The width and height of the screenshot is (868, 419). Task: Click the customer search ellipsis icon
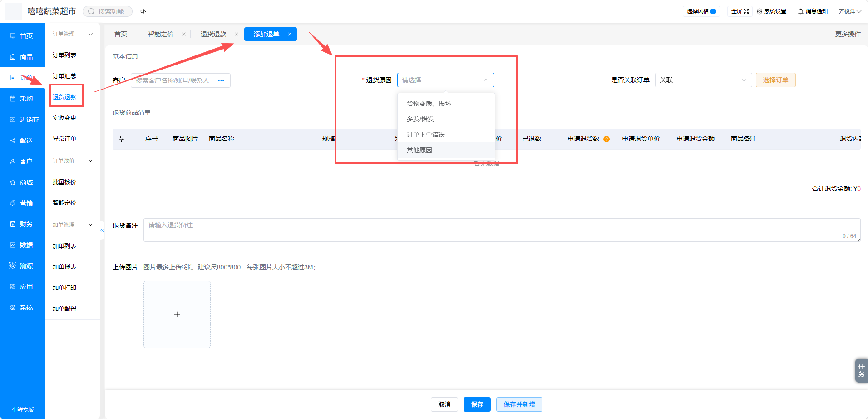coord(221,80)
